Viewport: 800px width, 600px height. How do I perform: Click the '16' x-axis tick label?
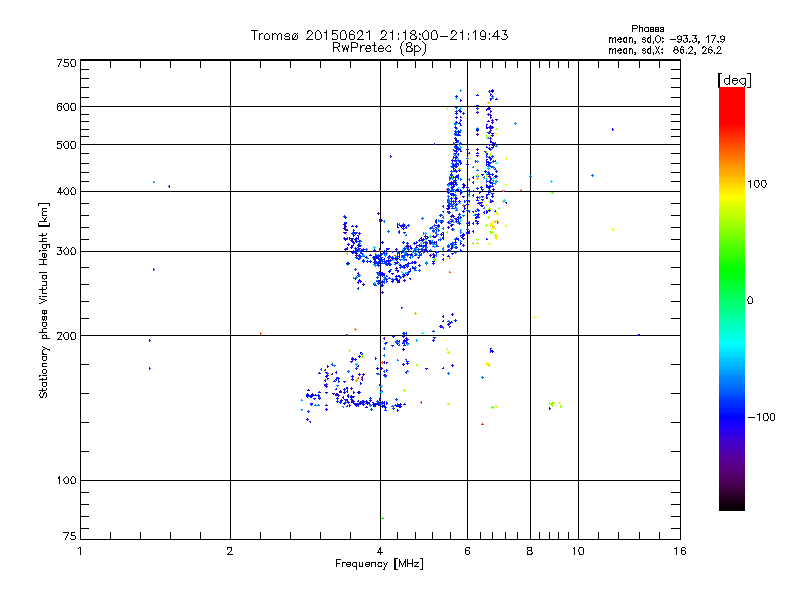point(680,551)
